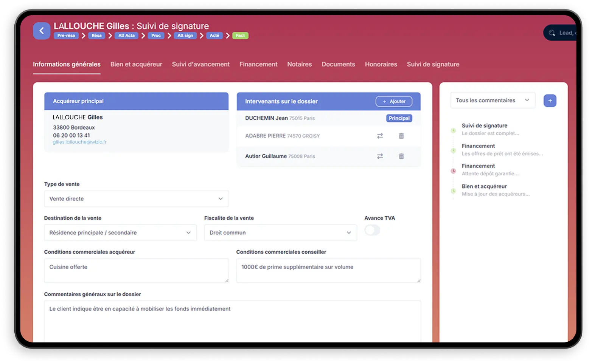
Task: Click phone number 06 20 00 13 41
Action: click(x=71, y=135)
